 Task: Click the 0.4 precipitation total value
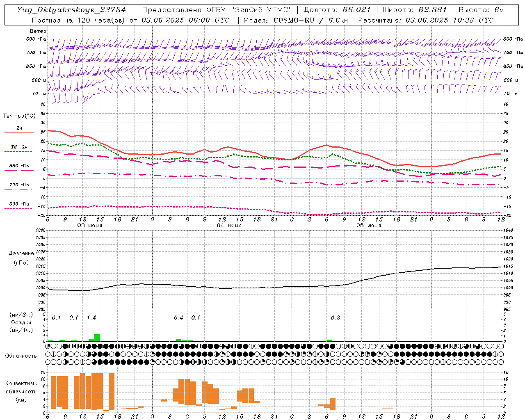tap(178, 318)
